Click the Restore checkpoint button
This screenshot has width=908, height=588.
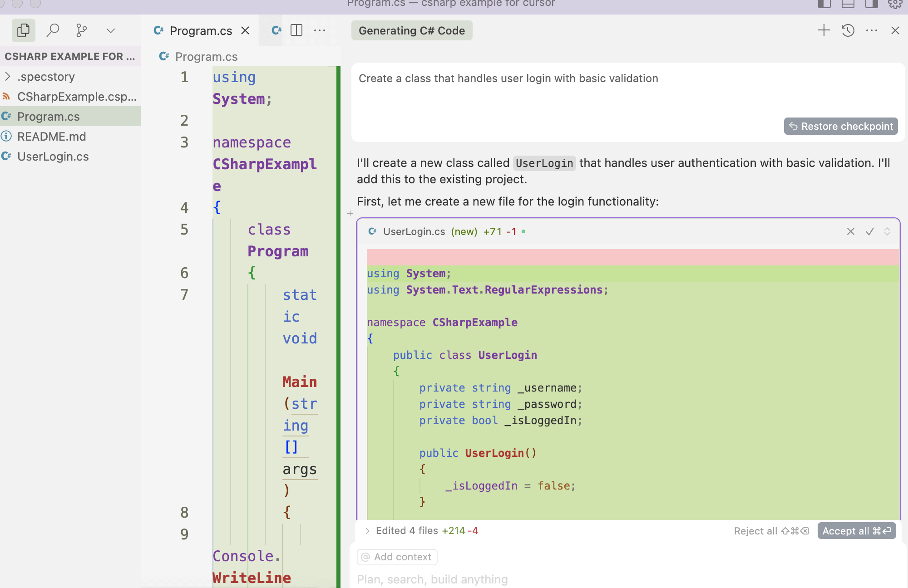tap(841, 126)
